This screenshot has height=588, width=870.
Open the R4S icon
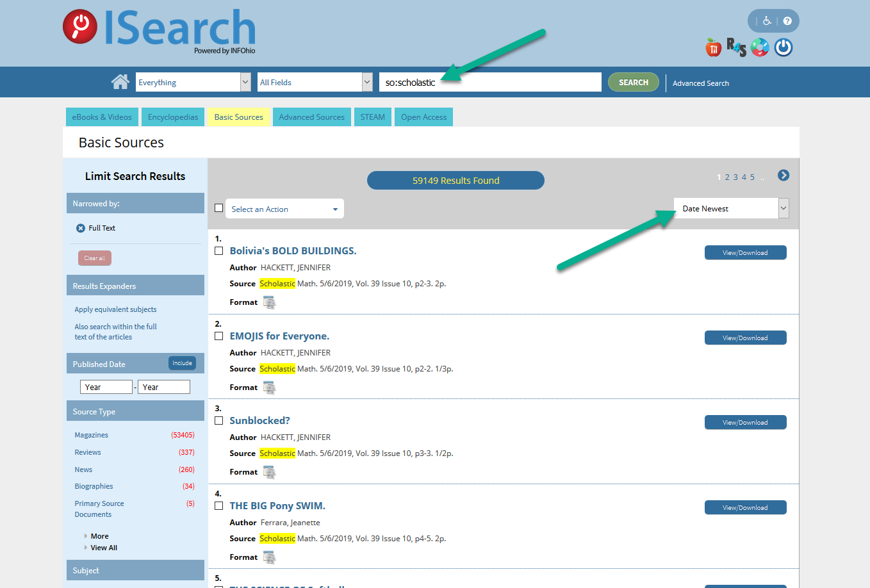point(736,47)
